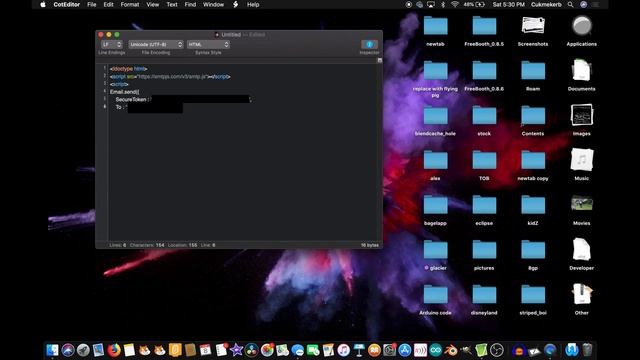The width and height of the screenshot is (640, 360).
Task: Click the Sat 5:30 PM clock
Action: 508,4
